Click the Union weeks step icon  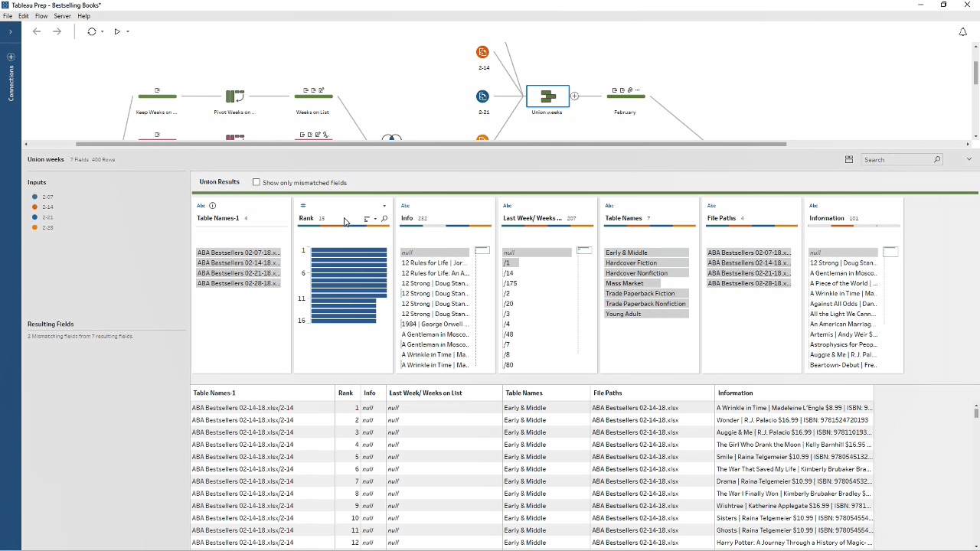(x=547, y=96)
